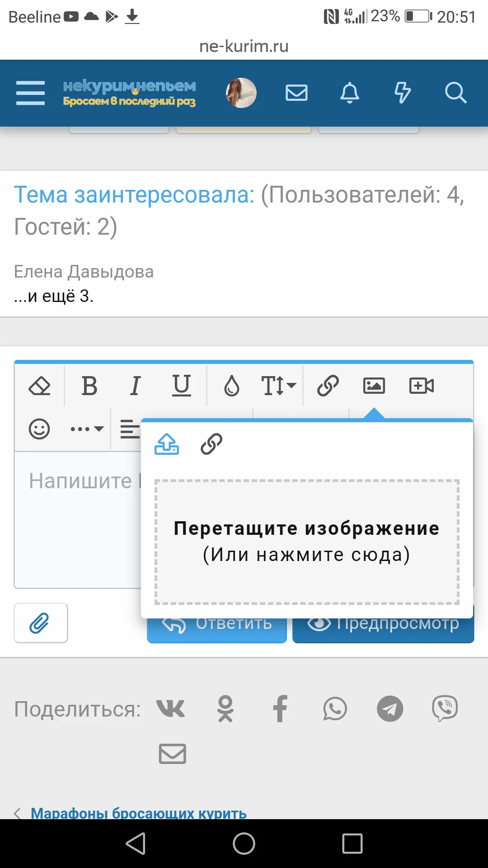
Task: Attach a file with the paperclip button
Action: click(41, 623)
